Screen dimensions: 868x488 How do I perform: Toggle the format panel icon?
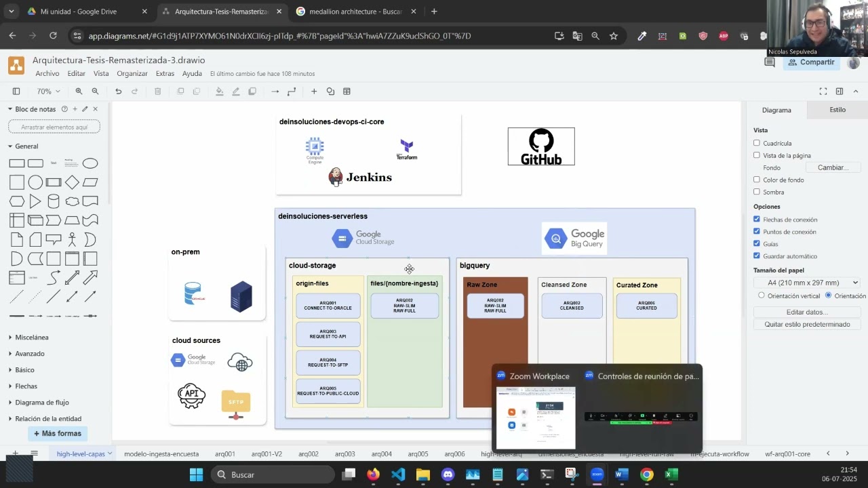point(840,91)
